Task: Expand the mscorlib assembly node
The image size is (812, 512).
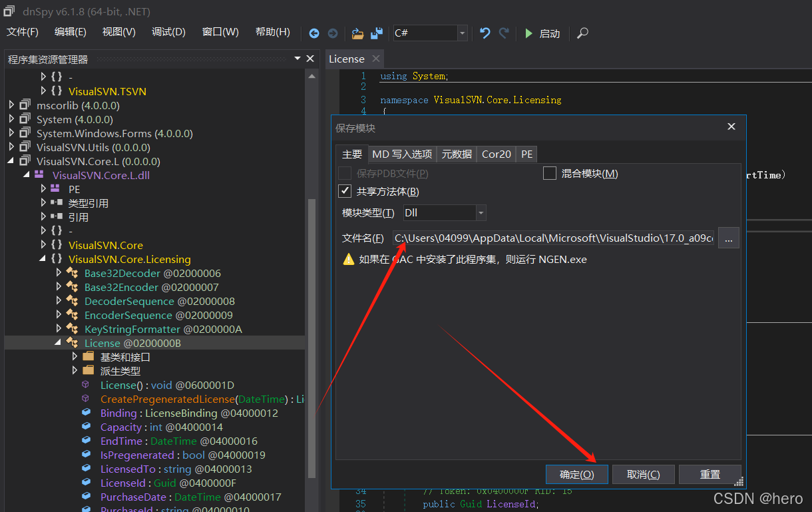Action: point(11,105)
